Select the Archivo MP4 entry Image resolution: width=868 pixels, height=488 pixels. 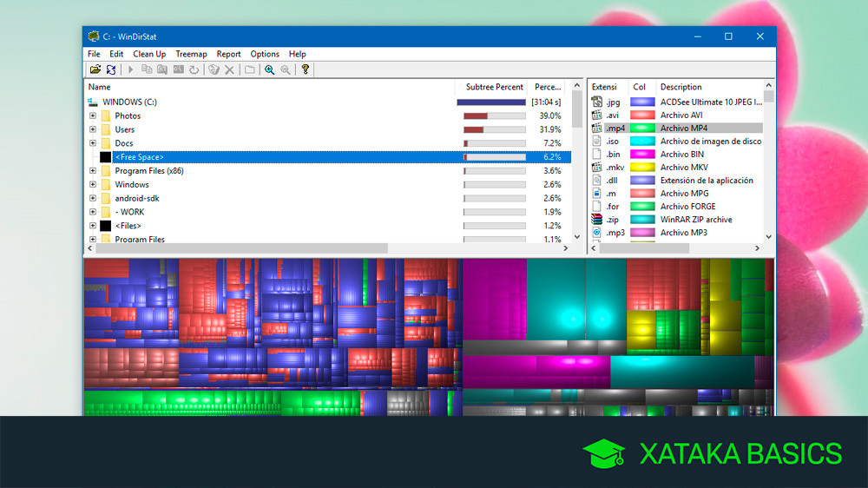click(x=684, y=128)
